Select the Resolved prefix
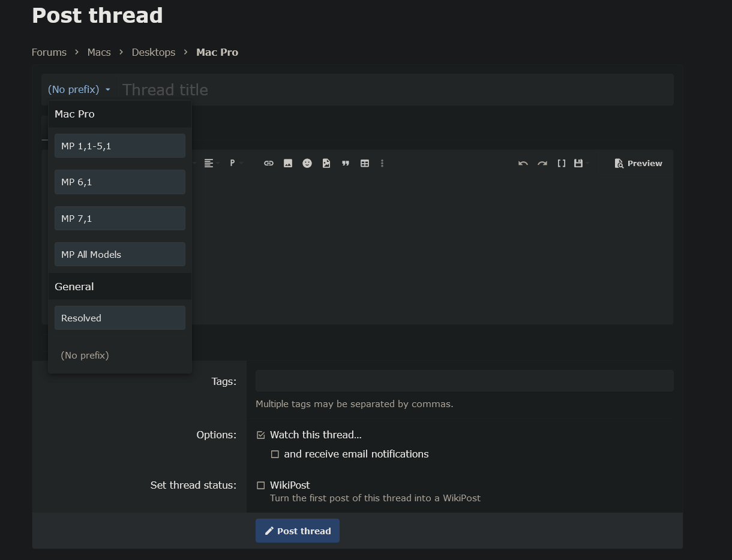The image size is (732, 560). point(120,318)
